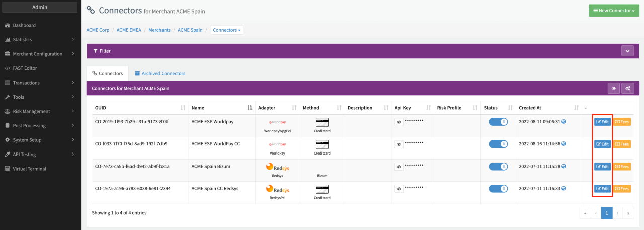Expand the Filter panel chevron
Screen dimensions: 644x230
click(x=627, y=51)
